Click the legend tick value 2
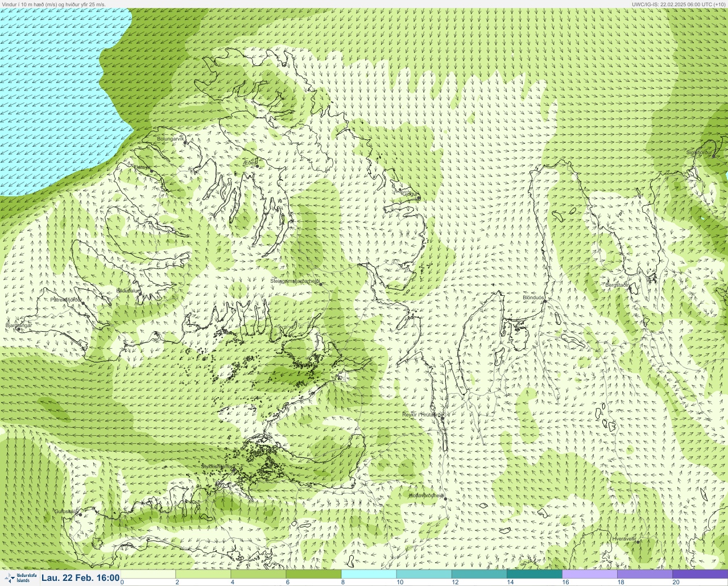The width and height of the screenshot is (728, 586). coord(177,582)
